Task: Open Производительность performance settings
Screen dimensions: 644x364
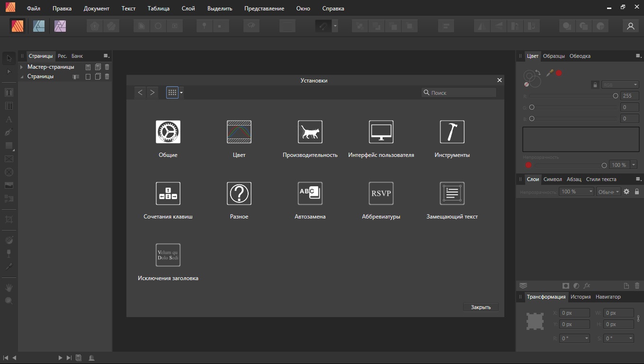Action: tap(310, 132)
